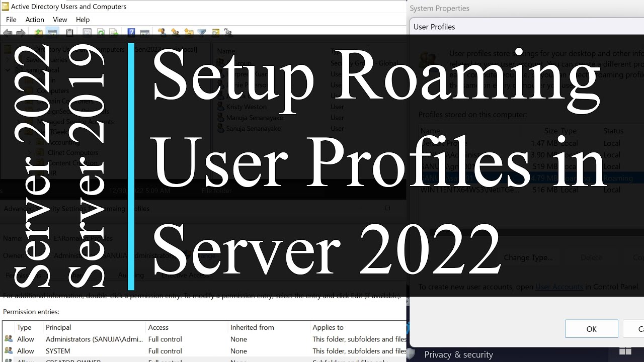This screenshot has height=362, width=644.
Task: Click Full control in the Administrators row
Action: (165, 339)
